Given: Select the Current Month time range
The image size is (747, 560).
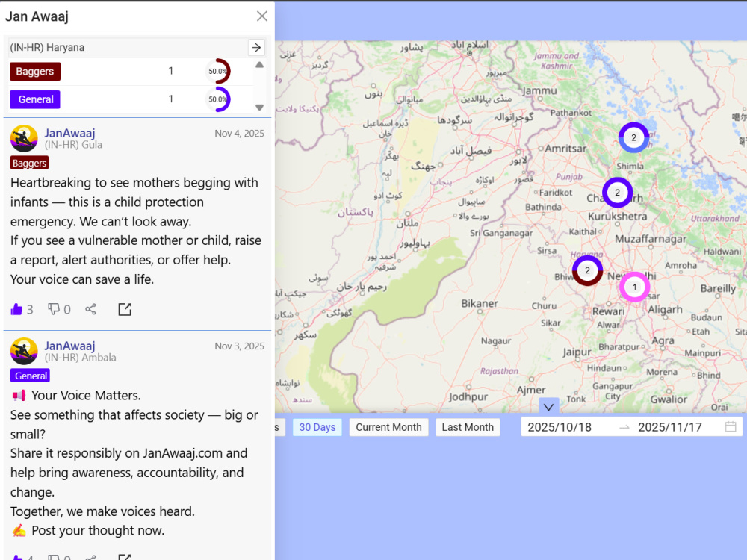Looking at the screenshot, I should point(388,427).
